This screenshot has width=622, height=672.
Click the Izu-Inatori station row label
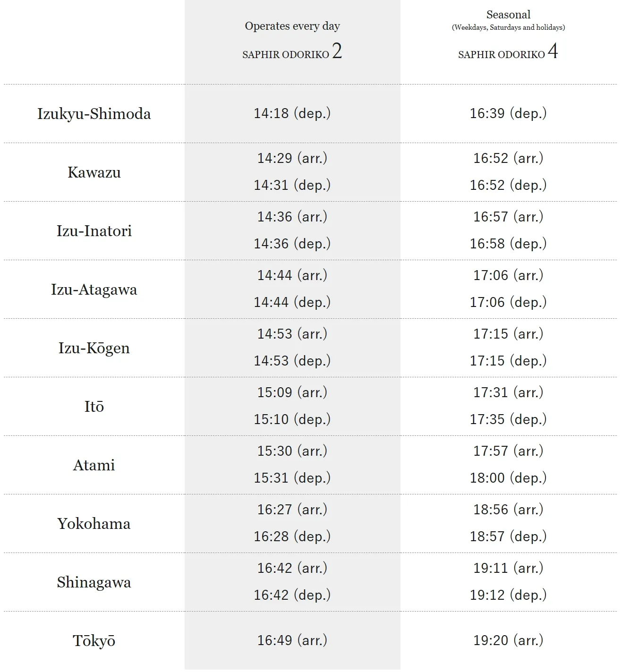(94, 231)
